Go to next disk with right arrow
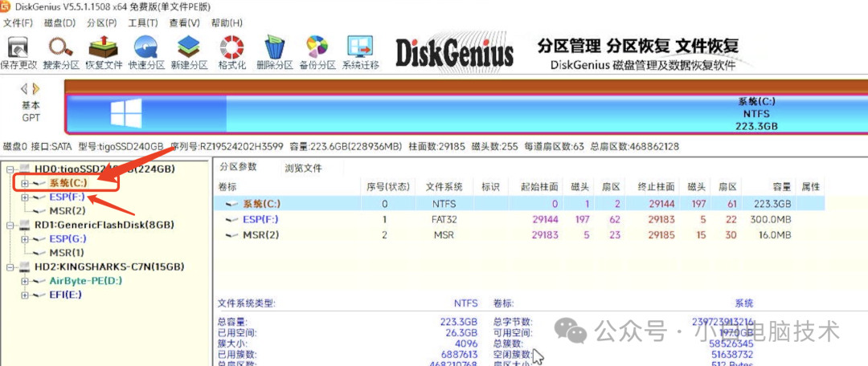 point(36,88)
